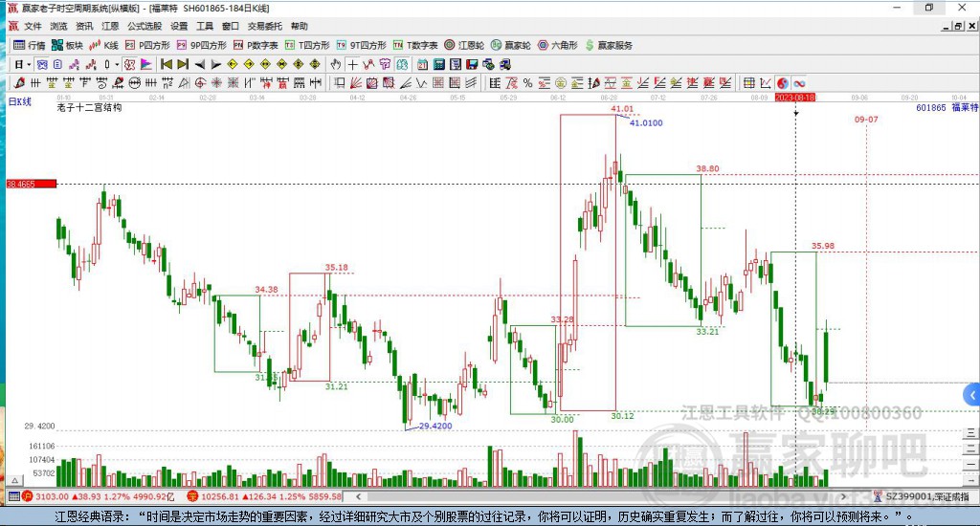Open the calculator icon
Image resolution: width=980 pixels, height=526 pixels.
pos(438,64)
